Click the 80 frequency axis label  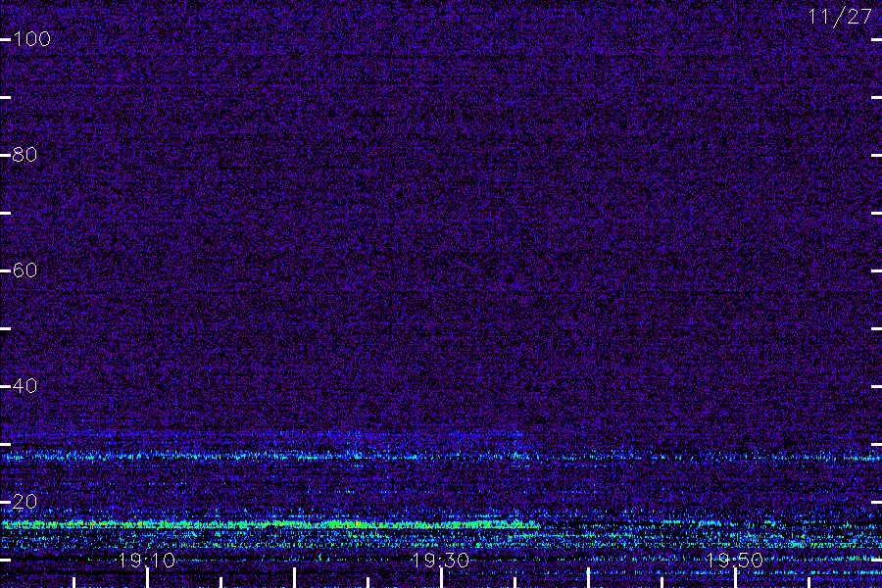pyautogui.click(x=24, y=155)
